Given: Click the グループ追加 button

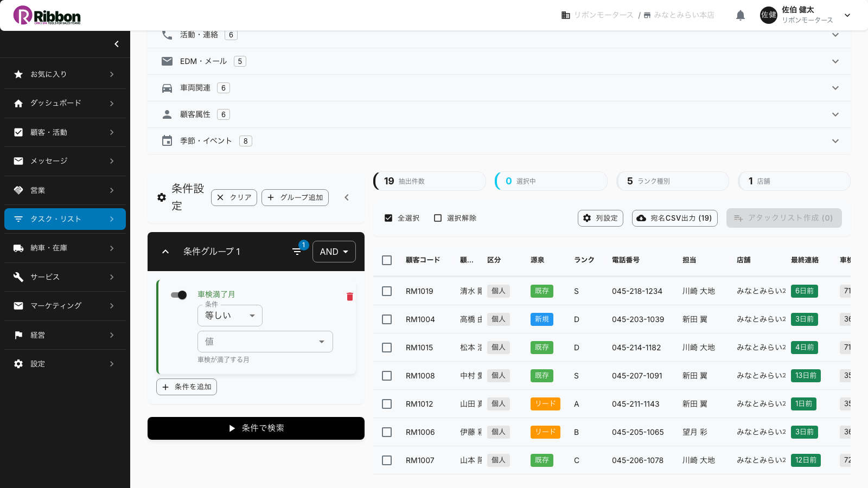Looking at the screenshot, I should (x=295, y=197).
